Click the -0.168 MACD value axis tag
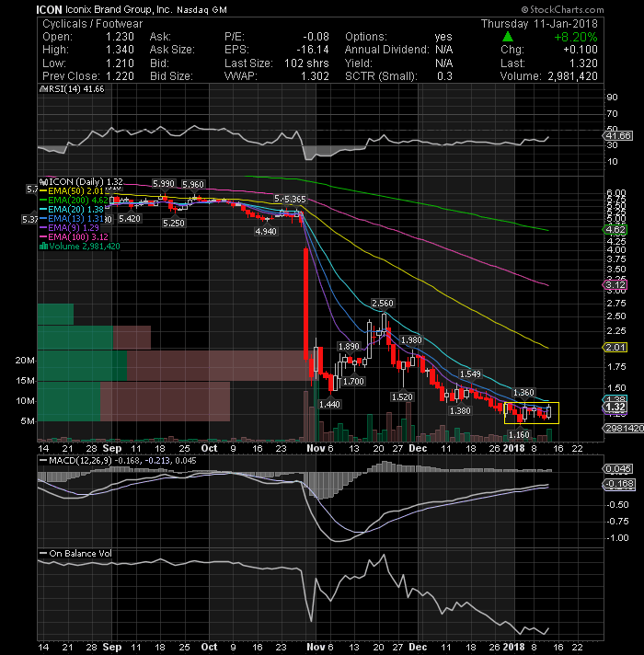644x655 pixels. pyautogui.click(x=620, y=484)
